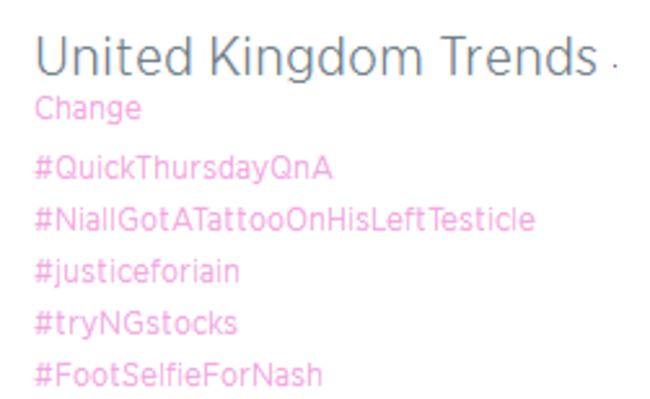Select the fourth trend about NG stocks
Screen dimensions: 650x399
coord(136,324)
